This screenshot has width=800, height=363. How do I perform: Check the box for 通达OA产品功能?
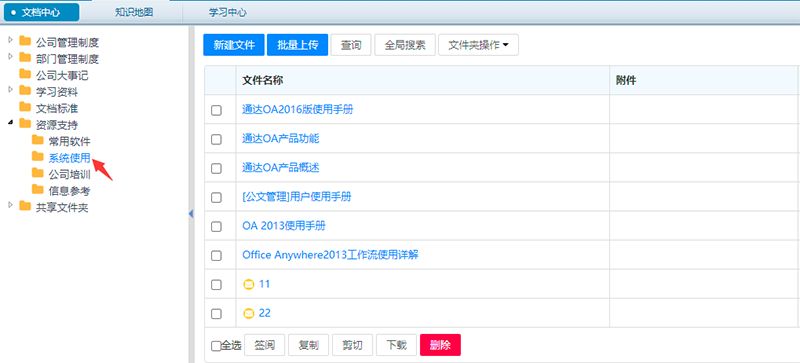tap(216, 139)
